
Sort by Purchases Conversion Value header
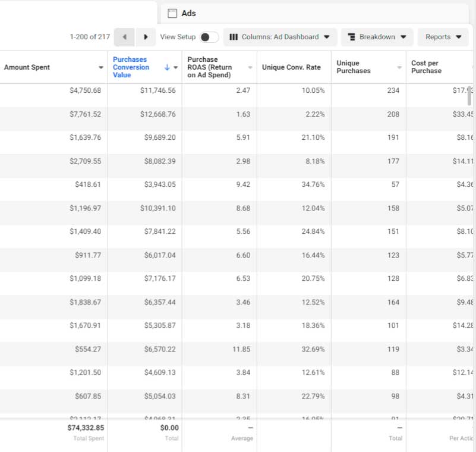[131, 67]
